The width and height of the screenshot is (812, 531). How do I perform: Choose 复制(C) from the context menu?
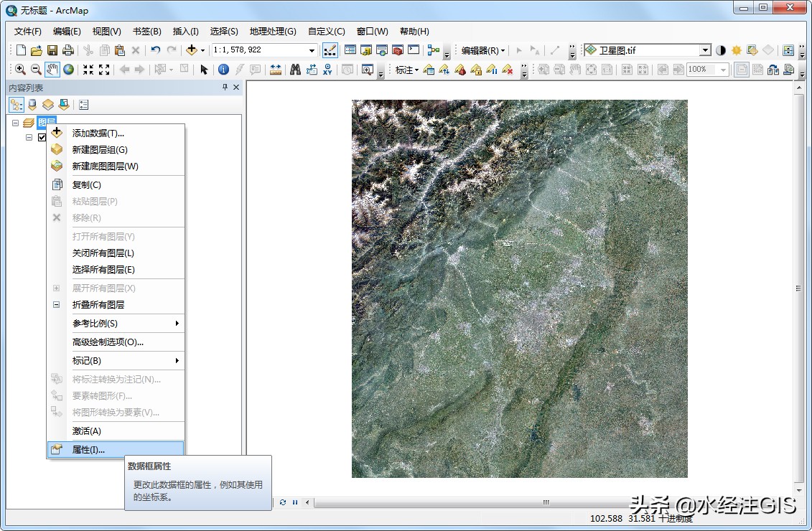[x=116, y=184]
